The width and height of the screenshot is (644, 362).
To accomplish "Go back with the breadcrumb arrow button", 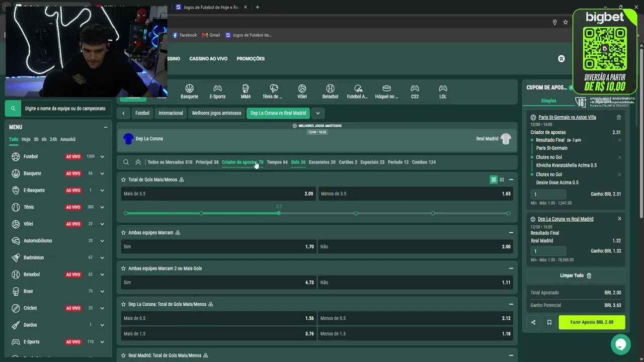I will (x=123, y=113).
